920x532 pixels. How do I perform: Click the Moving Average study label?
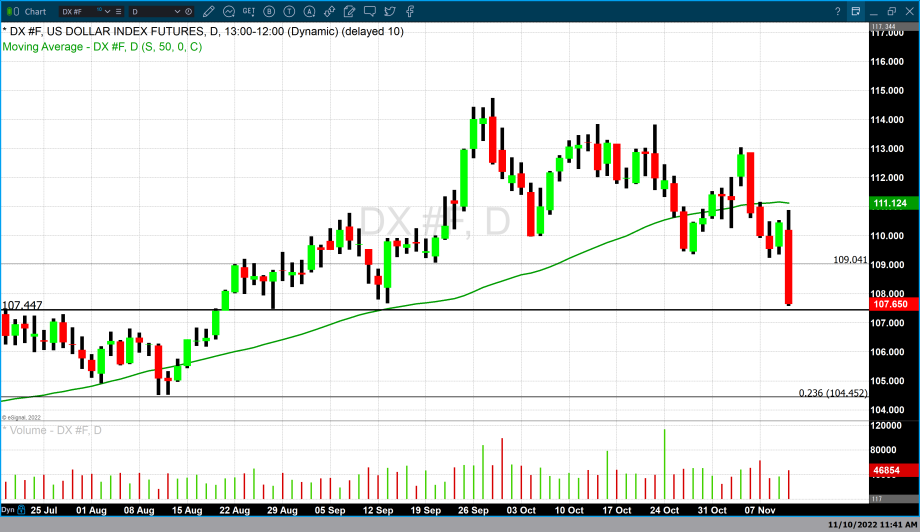click(101, 47)
